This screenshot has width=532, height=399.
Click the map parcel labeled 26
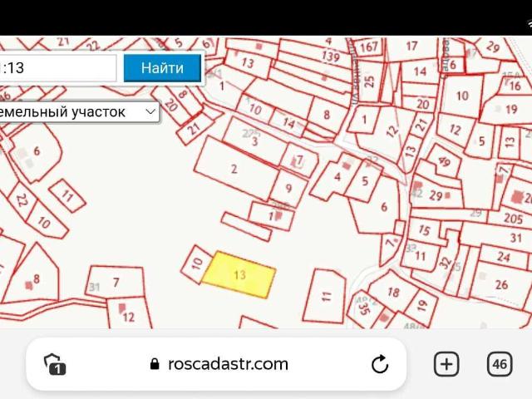point(500,284)
